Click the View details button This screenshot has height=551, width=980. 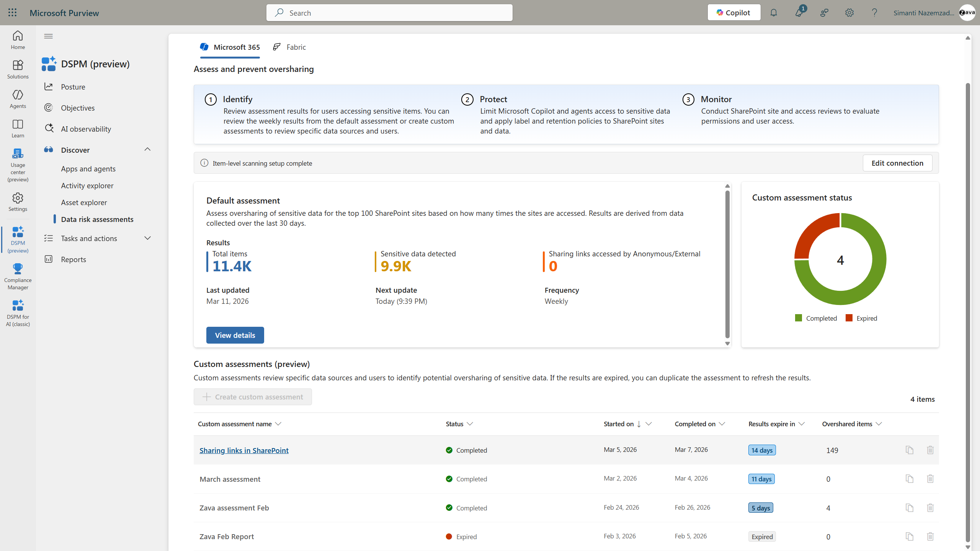(235, 335)
